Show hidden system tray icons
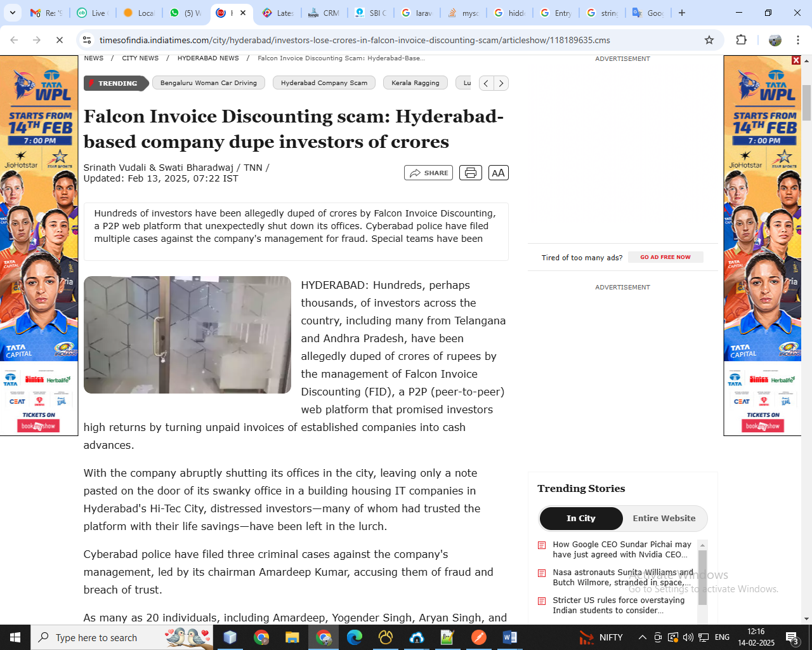The height and width of the screenshot is (650, 812). point(642,637)
